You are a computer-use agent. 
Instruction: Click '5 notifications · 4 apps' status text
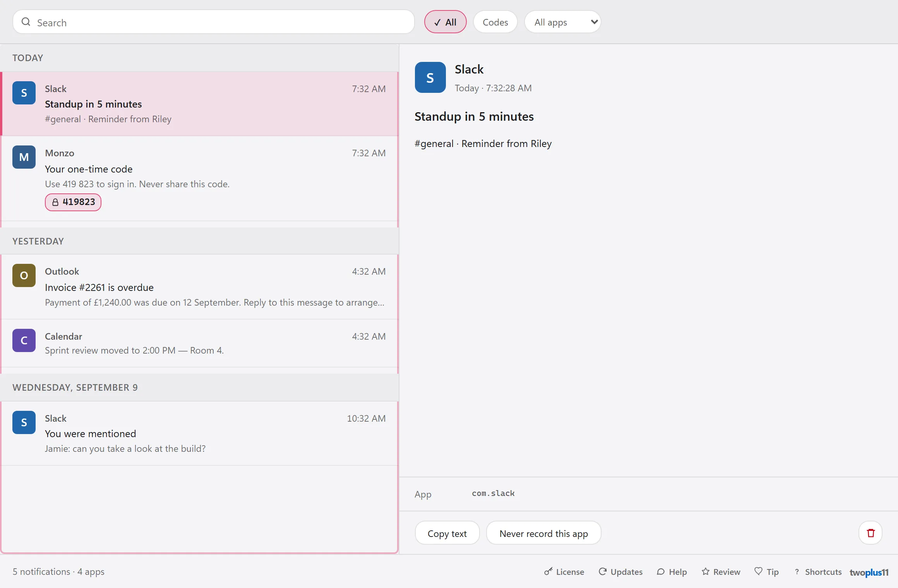pos(58,572)
